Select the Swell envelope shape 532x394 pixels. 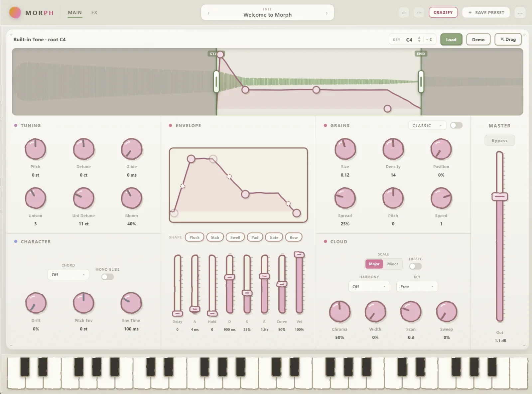(x=235, y=237)
